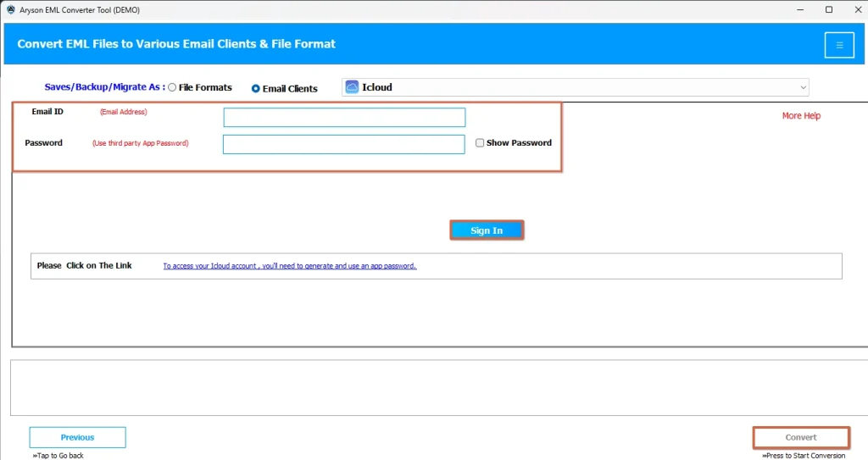Click the iCloud cloud icon in the selector

pyautogui.click(x=352, y=87)
